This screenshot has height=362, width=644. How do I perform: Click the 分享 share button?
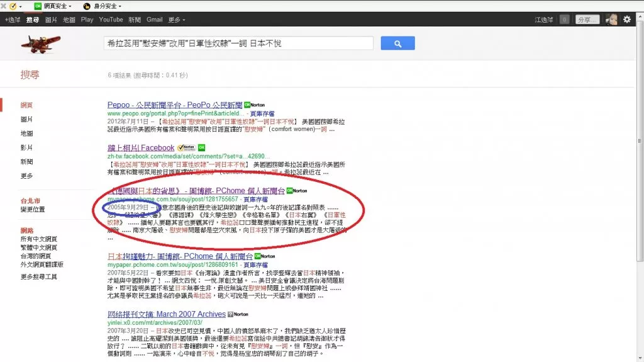coord(587,20)
